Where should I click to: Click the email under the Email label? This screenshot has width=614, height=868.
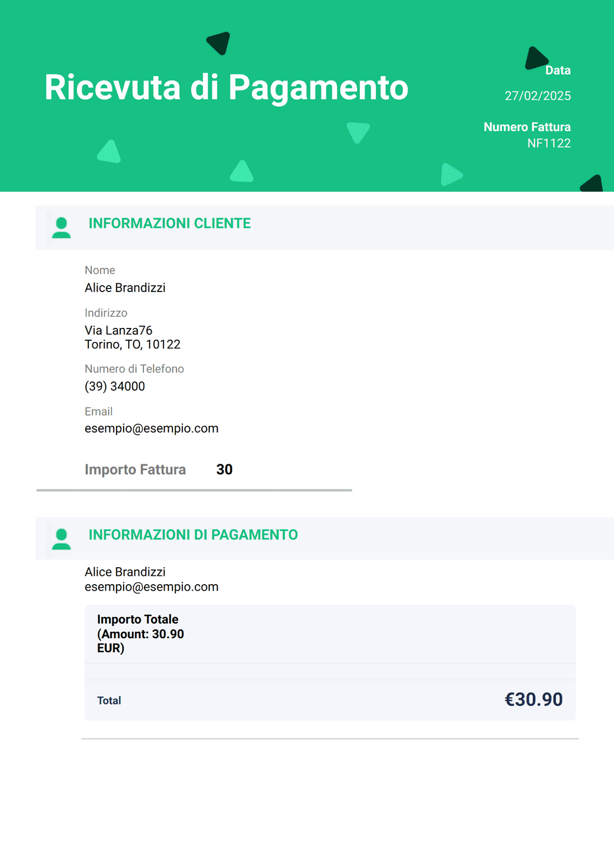151,428
